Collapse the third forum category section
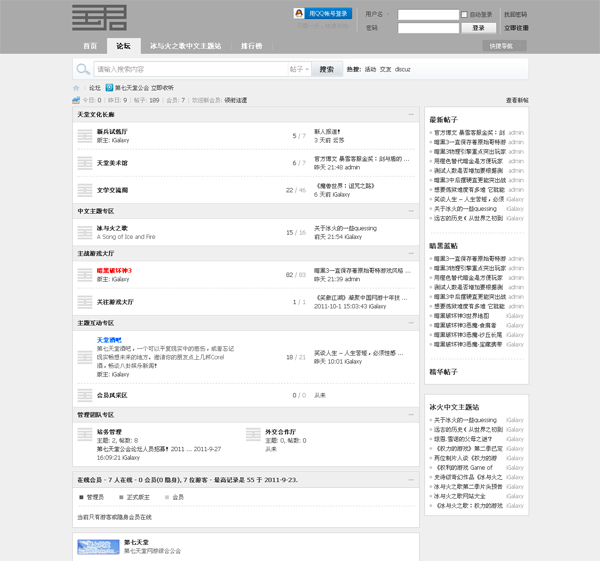The height and width of the screenshot is (561, 600). click(411, 253)
